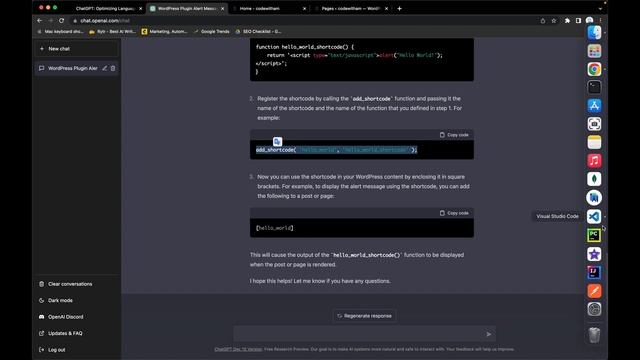Launch Terminal from the dock
The image size is (640, 360).
(x=594, y=87)
